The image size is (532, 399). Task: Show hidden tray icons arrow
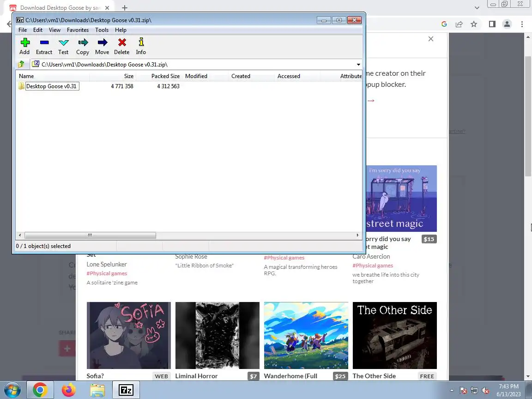click(x=452, y=391)
